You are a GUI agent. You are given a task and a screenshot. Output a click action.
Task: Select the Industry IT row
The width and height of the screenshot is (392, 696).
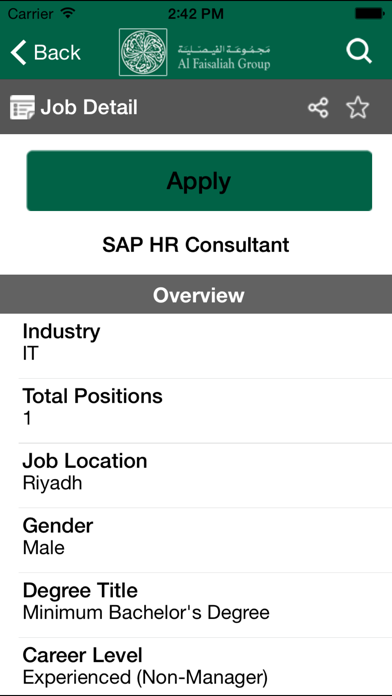pyautogui.click(x=205, y=346)
